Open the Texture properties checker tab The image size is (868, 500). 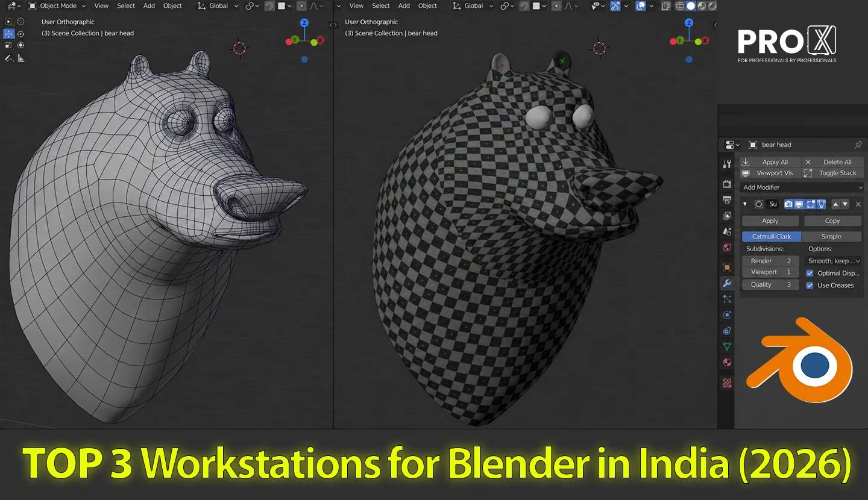tap(727, 383)
